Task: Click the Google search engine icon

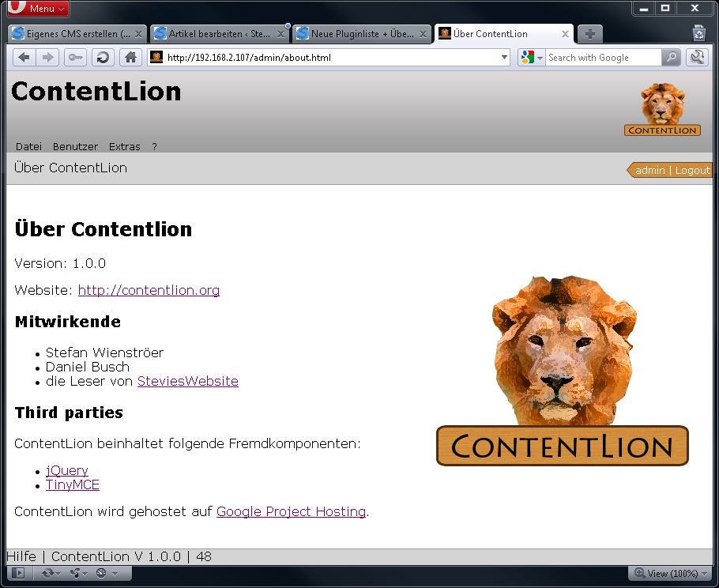Action: click(x=528, y=58)
